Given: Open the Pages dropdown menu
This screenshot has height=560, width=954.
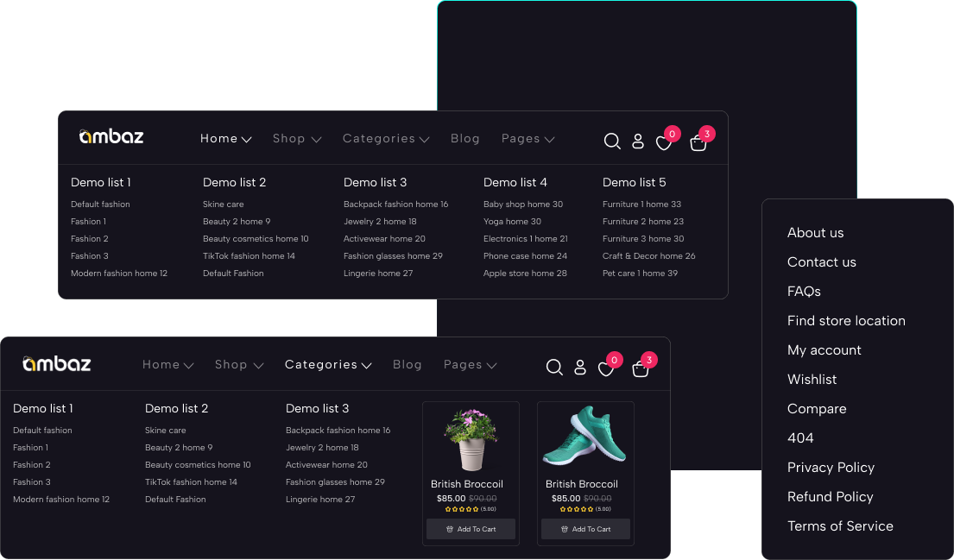Looking at the screenshot, I should 528,138.
